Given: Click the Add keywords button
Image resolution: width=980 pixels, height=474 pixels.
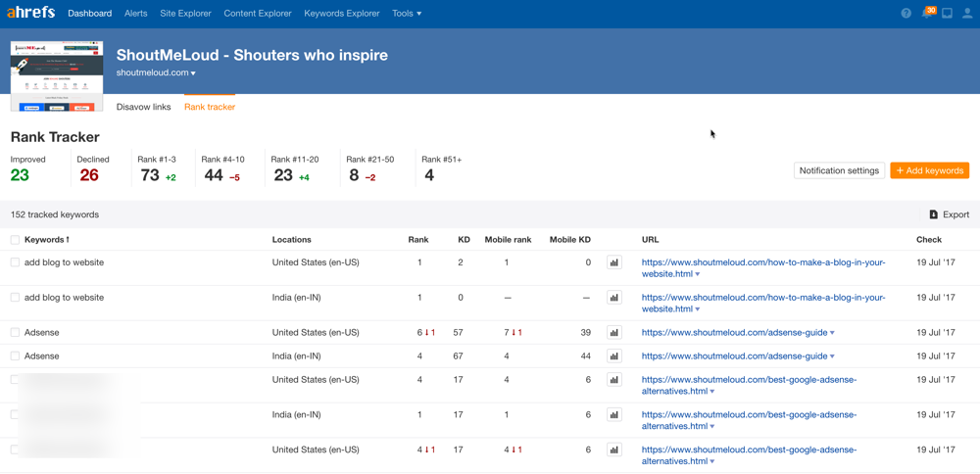Looking at the screenshot, I should pyautogui.click(x=930, y=170).
